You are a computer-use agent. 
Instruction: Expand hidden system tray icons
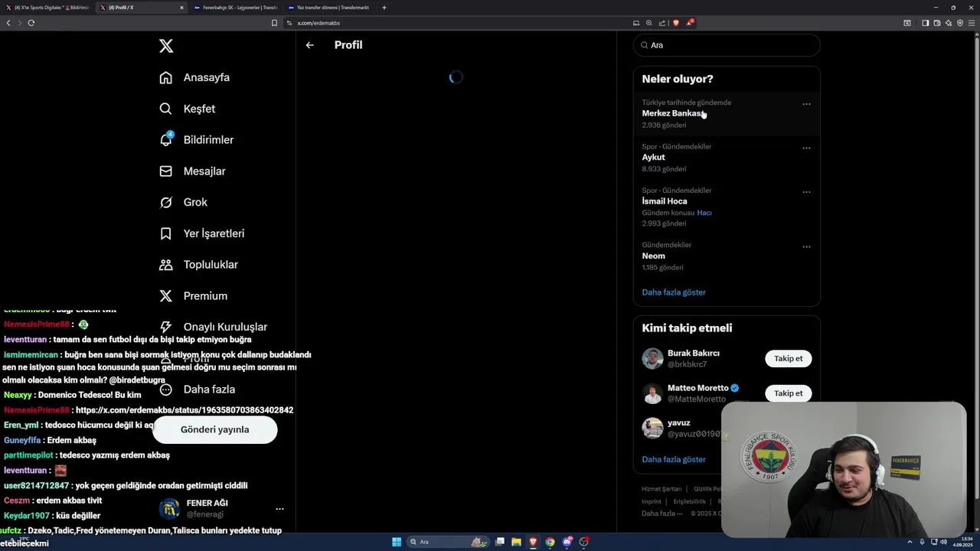point(910,542)
